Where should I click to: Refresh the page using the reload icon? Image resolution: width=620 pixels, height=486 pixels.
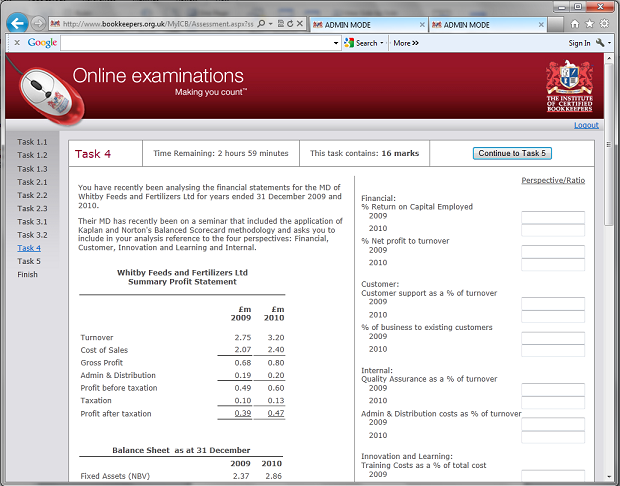click(x=290, y=24)
